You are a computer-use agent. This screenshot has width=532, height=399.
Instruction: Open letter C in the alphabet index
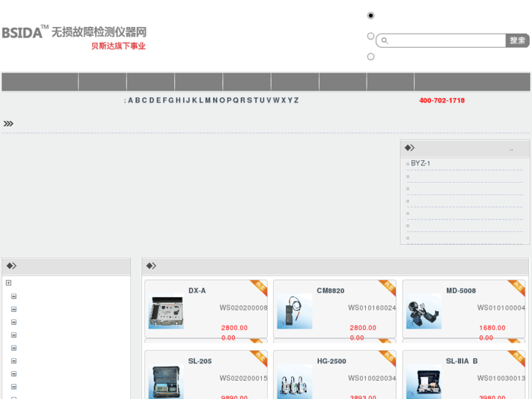[144, 100]
